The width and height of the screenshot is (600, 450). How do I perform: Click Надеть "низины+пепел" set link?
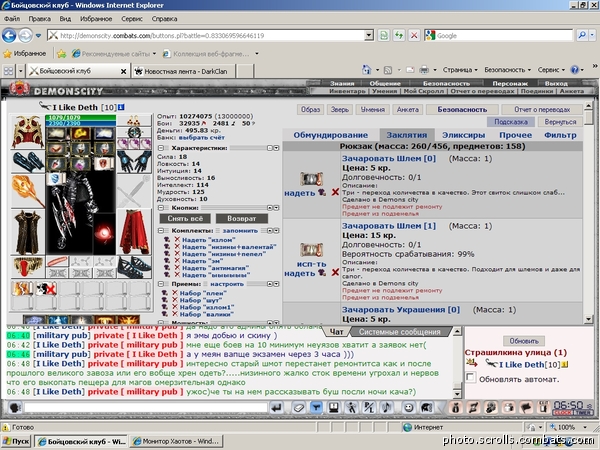[224, 254]
